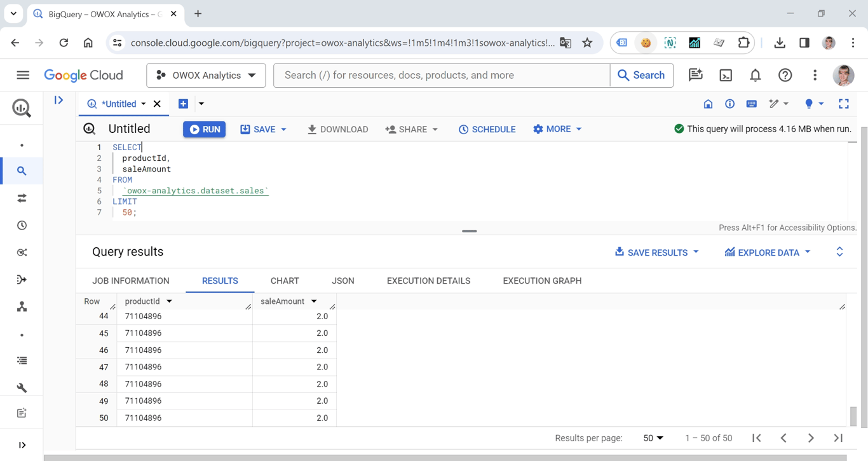Screen dimensions: 868x461
Task: Open the OWOX Analytics project picker
Action: (206, 75)
